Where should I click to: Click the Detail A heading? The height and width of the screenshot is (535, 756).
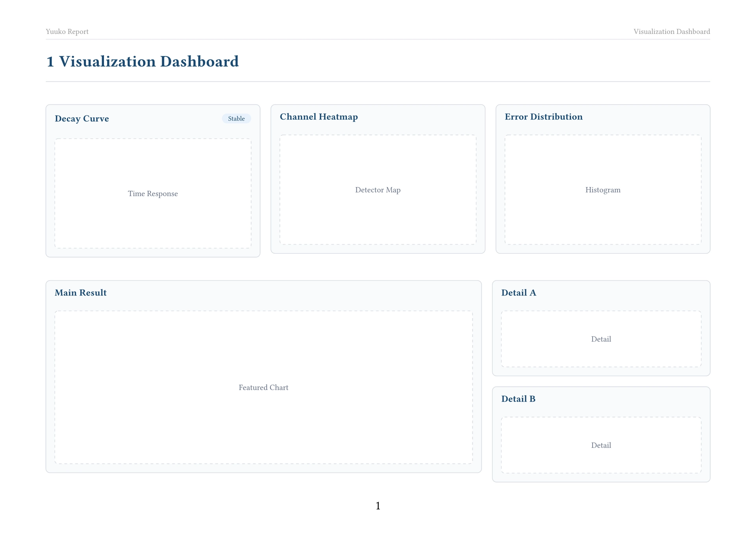tap(519, 293)
